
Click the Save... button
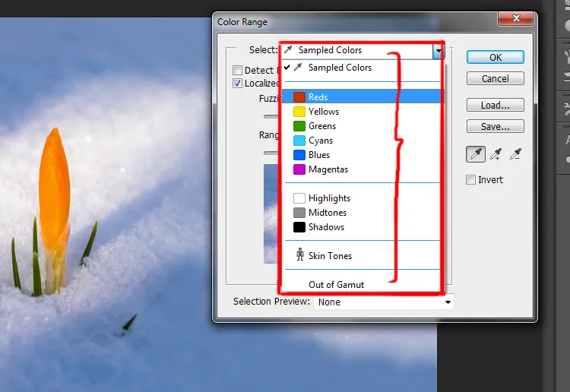495,126
